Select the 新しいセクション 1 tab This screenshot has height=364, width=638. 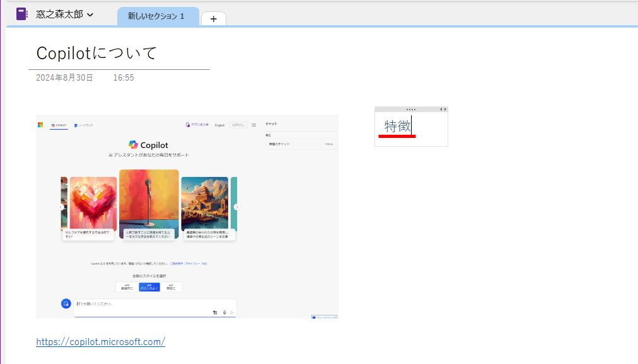(156, 16)
